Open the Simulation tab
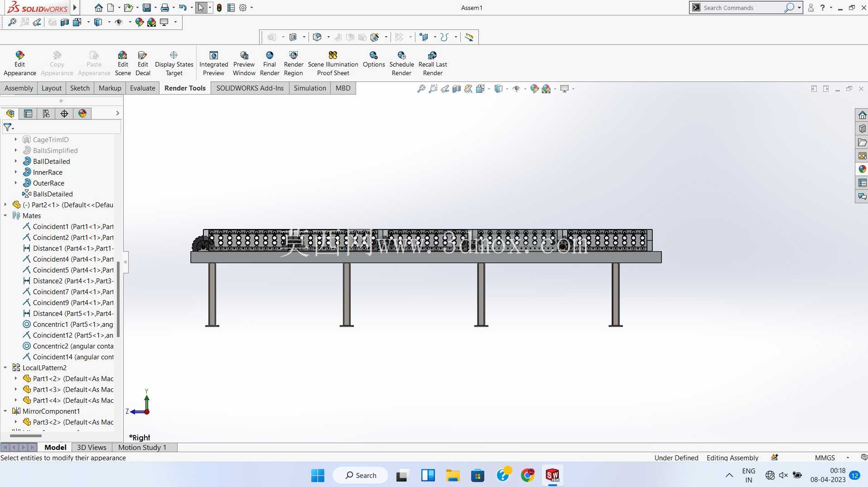This screenshot has width=868, height=487. coord(310,88)
